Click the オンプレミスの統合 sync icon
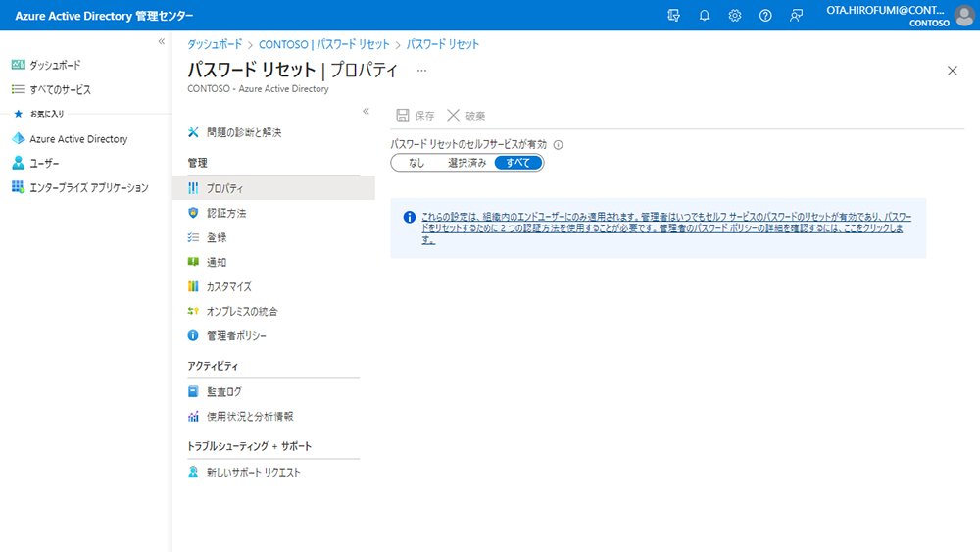Screen dimensions: 980x552 [x=193, y=311]
